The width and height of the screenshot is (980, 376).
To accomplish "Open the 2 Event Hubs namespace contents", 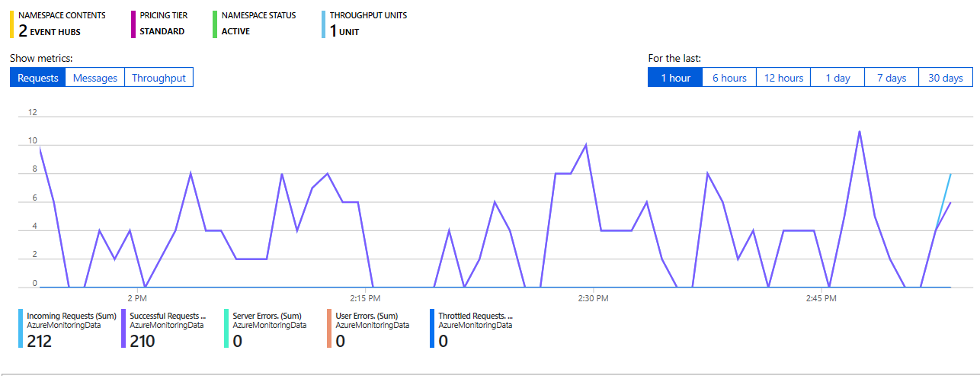I will pyautogui.click(x=50, y=31).
